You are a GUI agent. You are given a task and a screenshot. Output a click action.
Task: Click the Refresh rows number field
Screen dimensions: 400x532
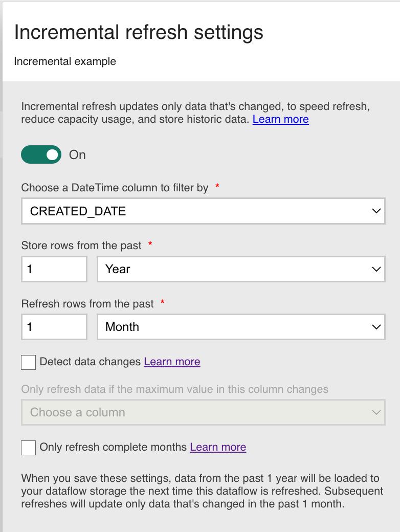[x=54, y=327]
